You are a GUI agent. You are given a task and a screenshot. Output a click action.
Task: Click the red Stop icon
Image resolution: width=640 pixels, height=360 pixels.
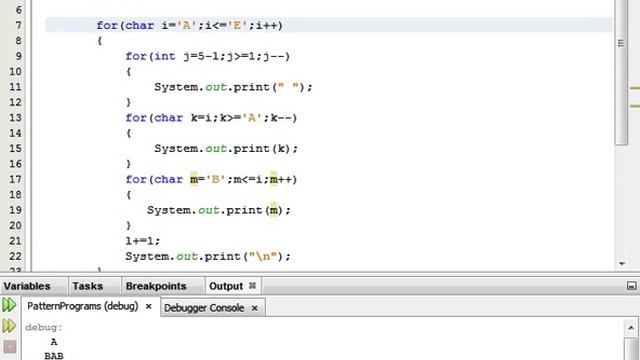click(10, 347)
